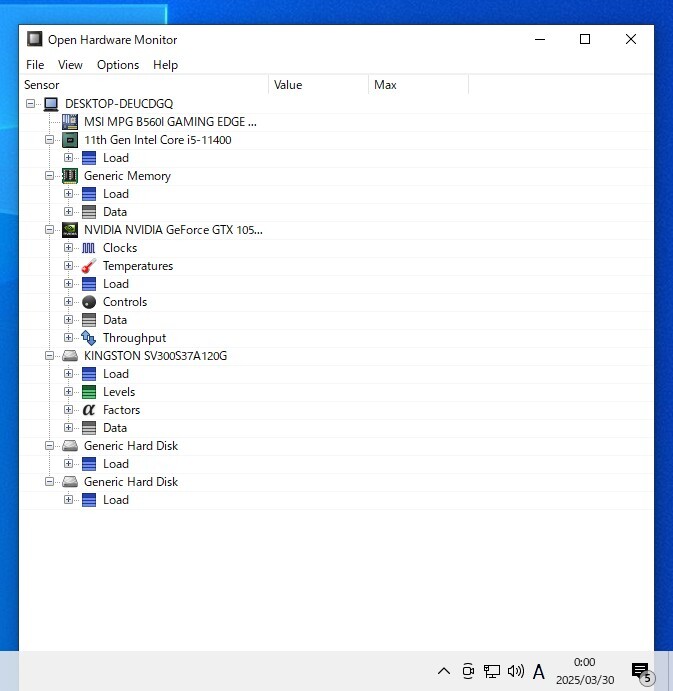Click the computer icon beside DESKTOP-DEUCDGQ
This screenshot has width=673, height=691.
[51, 104]
